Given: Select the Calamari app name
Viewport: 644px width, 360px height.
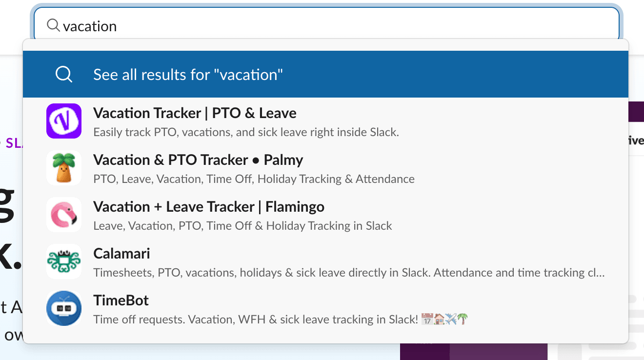Looking at the screenshot, I should pos(121,254).
